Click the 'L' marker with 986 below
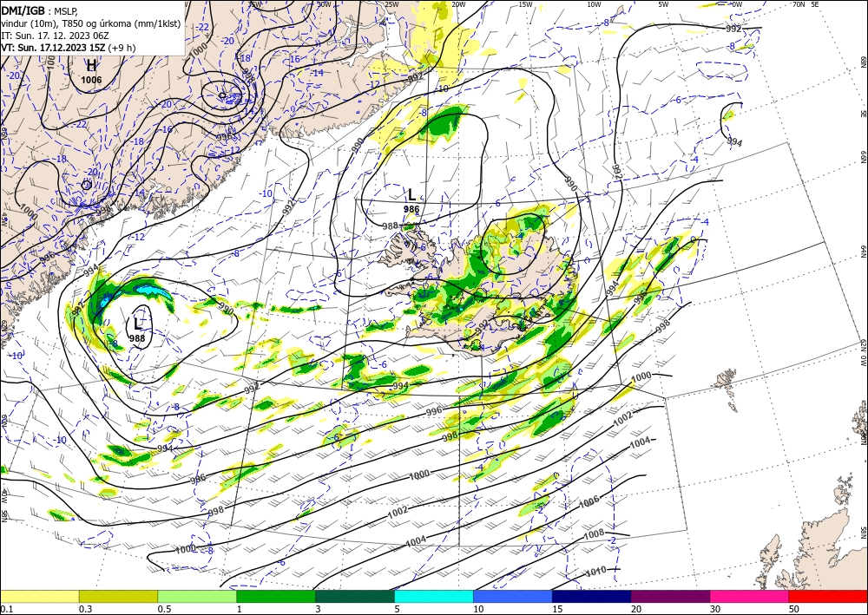 [x=411, y=194]
